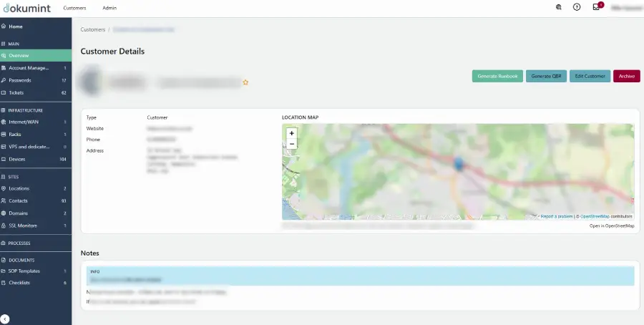This screenshot has width=644, height=325.
Task: Open the Admin top menu
Action: (109, 8)
